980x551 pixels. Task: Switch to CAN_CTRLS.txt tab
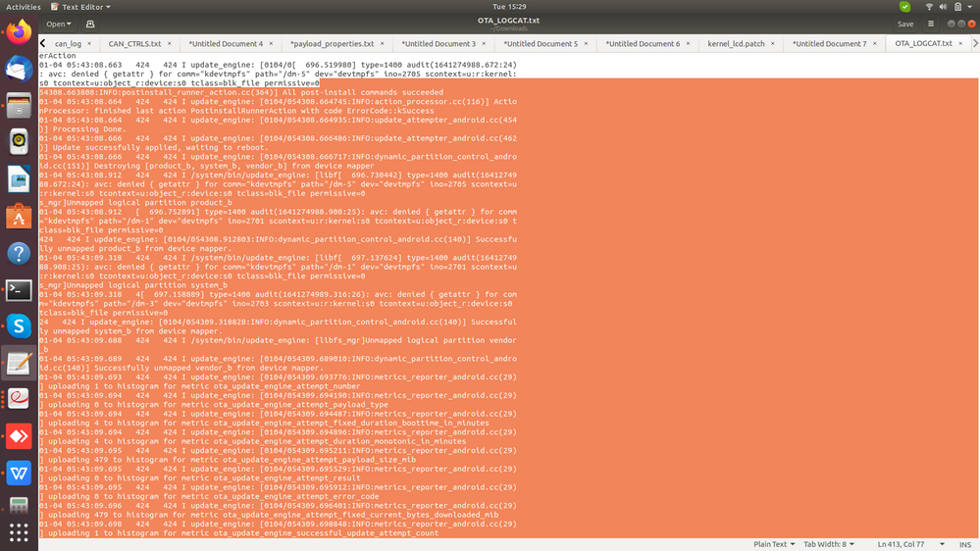[x=134, y=44]
